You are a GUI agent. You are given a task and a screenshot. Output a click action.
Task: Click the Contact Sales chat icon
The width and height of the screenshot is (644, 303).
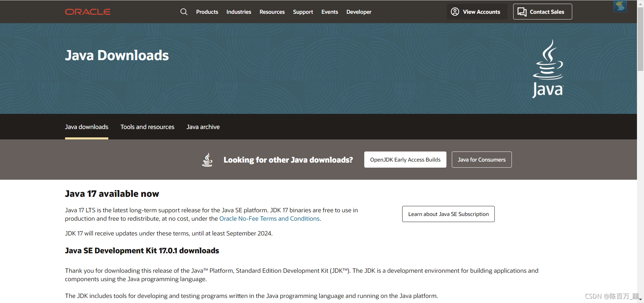click(522, 12)
